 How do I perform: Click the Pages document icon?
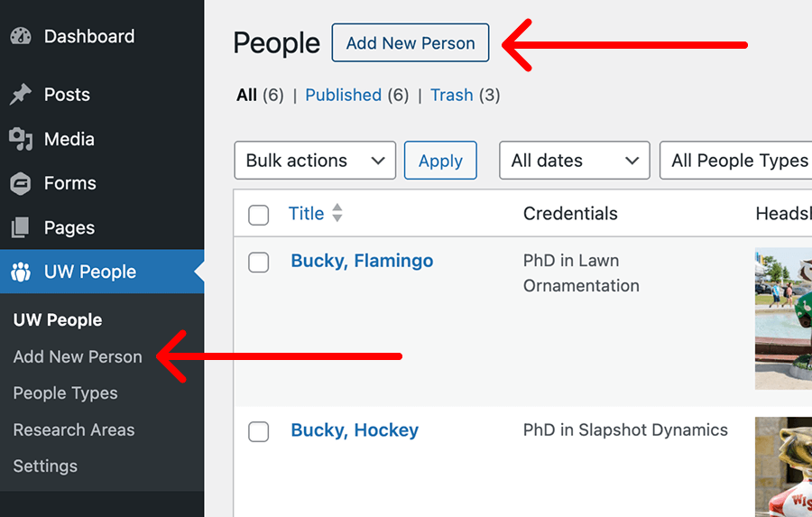coord(21,227)
